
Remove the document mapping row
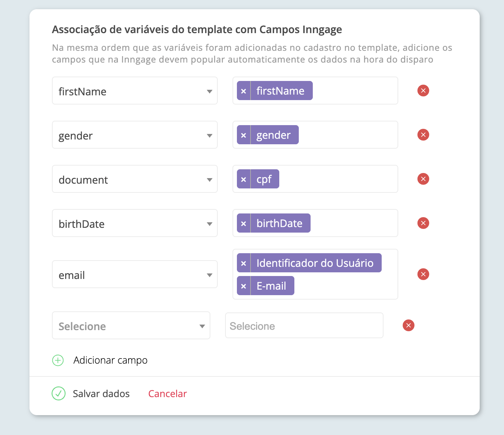(x=423, y=179)
